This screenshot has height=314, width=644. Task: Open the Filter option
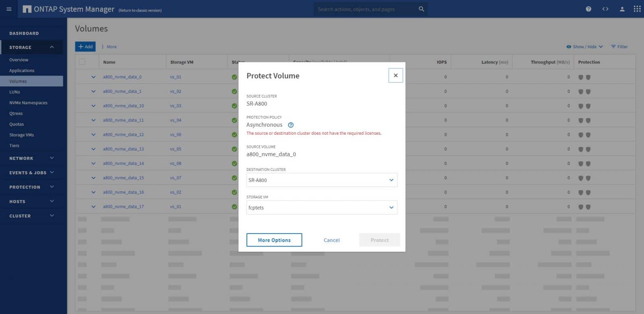[619, 47]
